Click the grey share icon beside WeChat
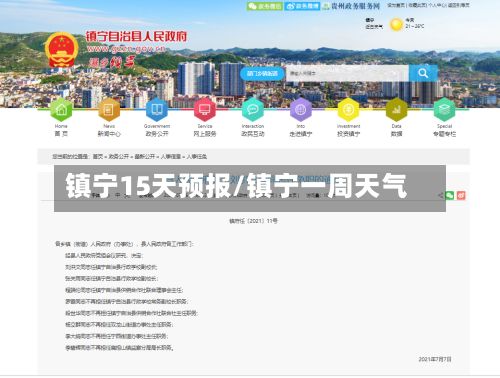500x378 pixels. point(441,196)
